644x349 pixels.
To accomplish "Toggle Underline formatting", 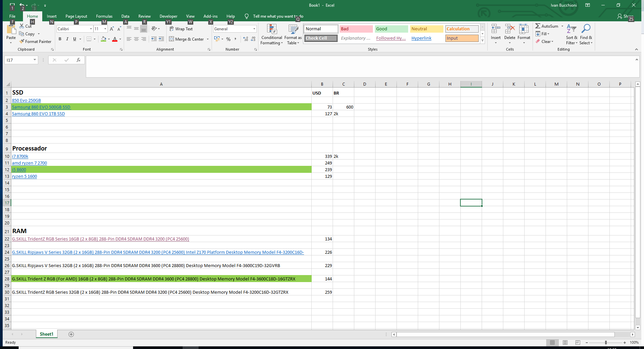I will point(75,39).
